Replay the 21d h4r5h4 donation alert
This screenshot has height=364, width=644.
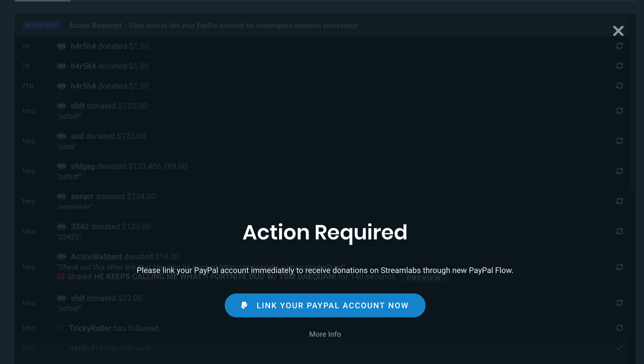(x=619, y=86)
